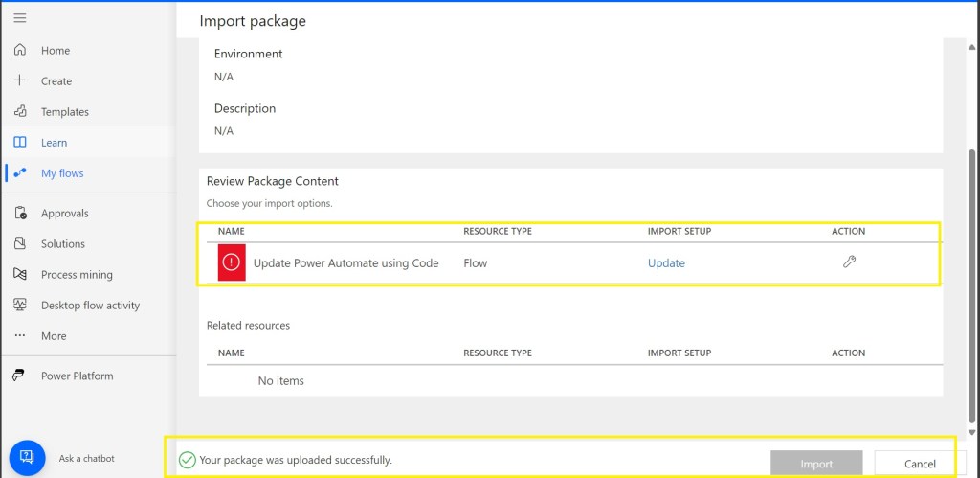Select Power Platform in sidebar
Screen dimensions: 980x478
[x=77, y=376]
